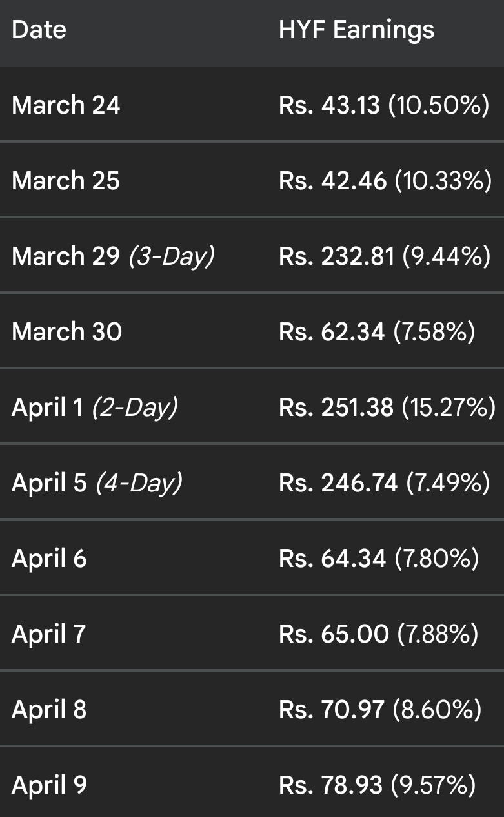This screenshot has width=504, height=817.
Task: Click the Rs. 65.00 (7.88%) value
Action: click(x=379, y=634)
